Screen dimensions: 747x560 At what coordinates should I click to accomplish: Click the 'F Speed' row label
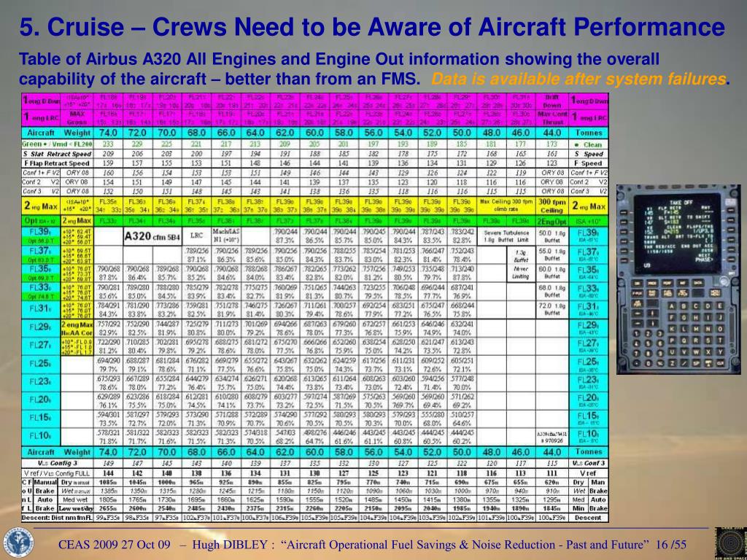click(589, 163)
